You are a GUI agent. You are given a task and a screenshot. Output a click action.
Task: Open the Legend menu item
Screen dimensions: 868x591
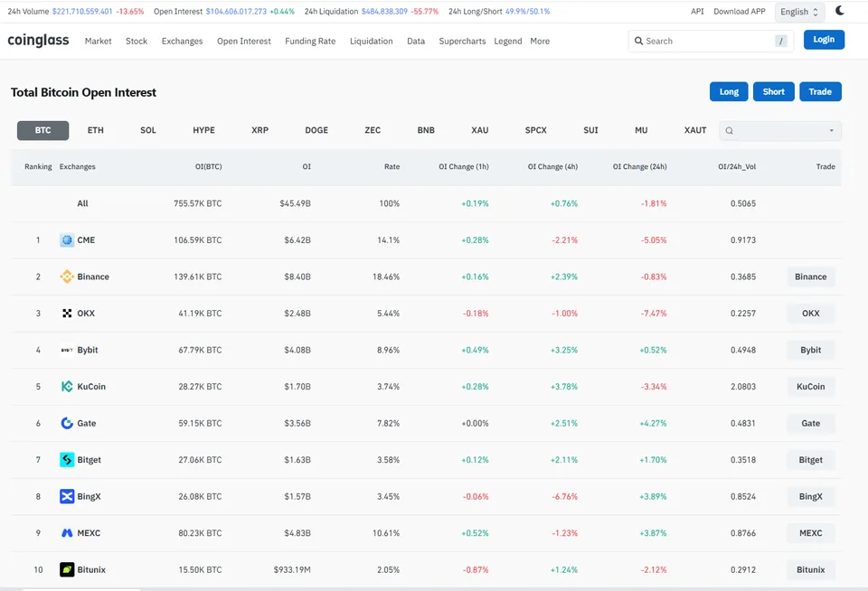pyautogui.click(x=507, y=41)
